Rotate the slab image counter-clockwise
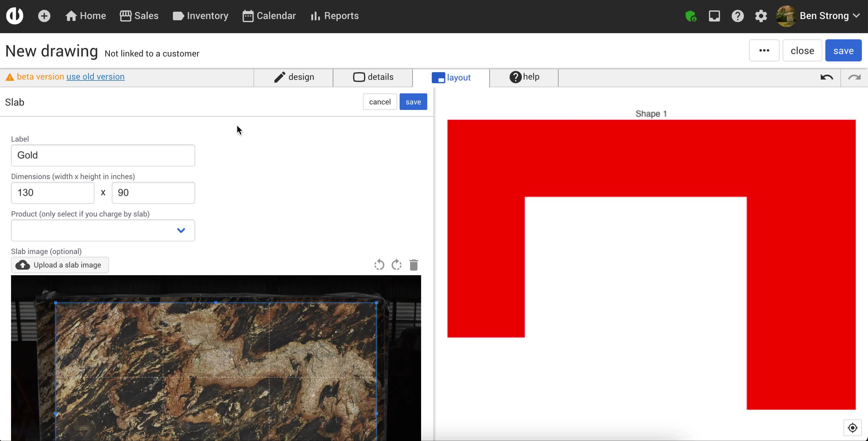The image size is (868, 441). click(379, 265)
